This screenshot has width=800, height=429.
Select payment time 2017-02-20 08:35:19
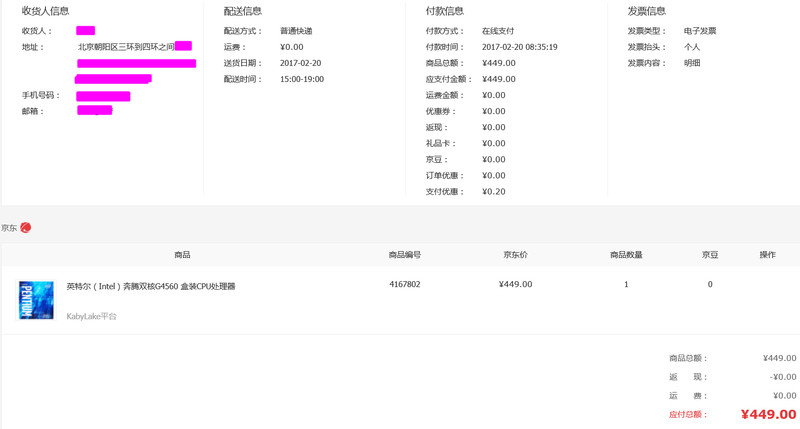519,47
